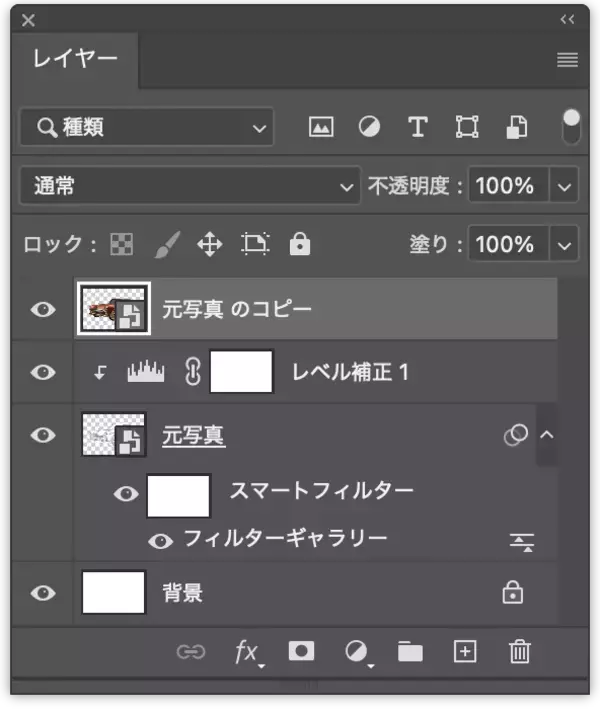The width and height of the screenshot is (600, 709).
Task: Toggle スマートフィルター visibility eye
Action: click(x=126, y=494)
